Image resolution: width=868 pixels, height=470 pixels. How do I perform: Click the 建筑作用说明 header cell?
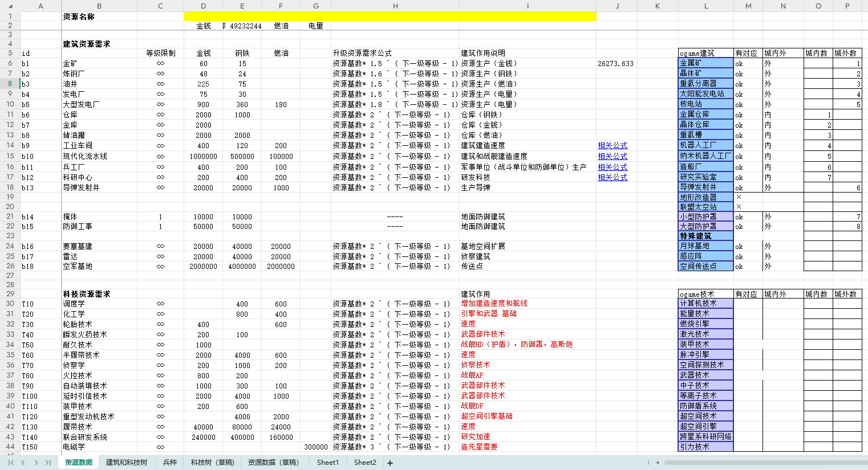[x=528, y=53]
